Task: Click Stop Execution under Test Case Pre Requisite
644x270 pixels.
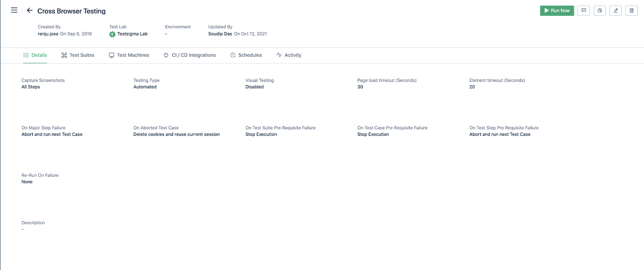Action: coord(373,134)
